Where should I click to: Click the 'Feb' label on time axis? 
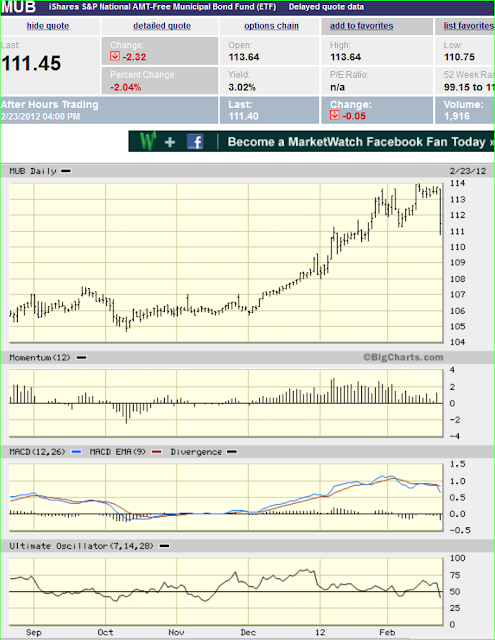[x=387, y=632]
